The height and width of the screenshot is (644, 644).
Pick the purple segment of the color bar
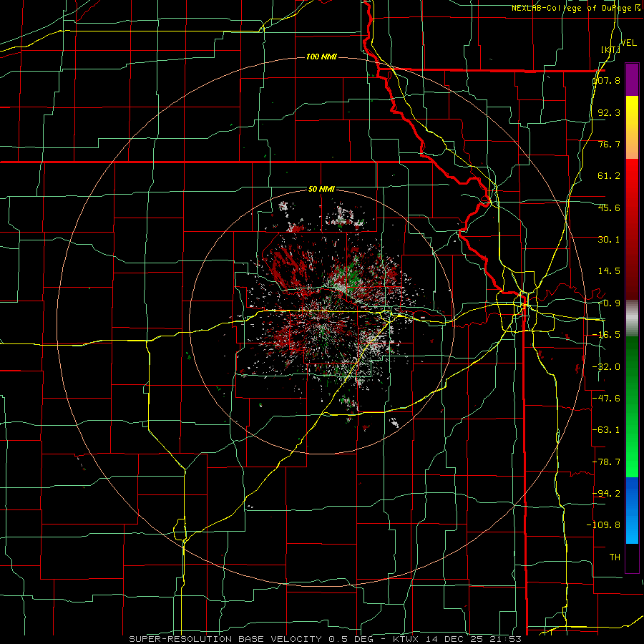pos(632,79)
